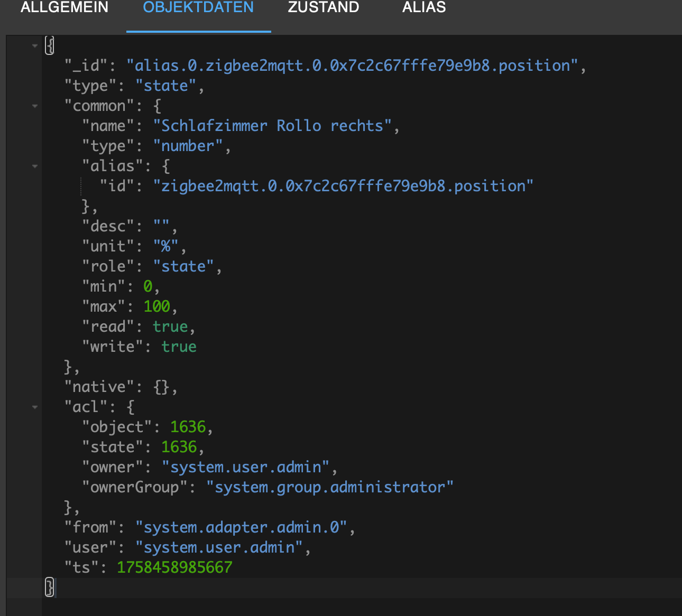The image size is (682, 616).
Task: Open the ALLGEMEIN tab
Action: (64, 8)
